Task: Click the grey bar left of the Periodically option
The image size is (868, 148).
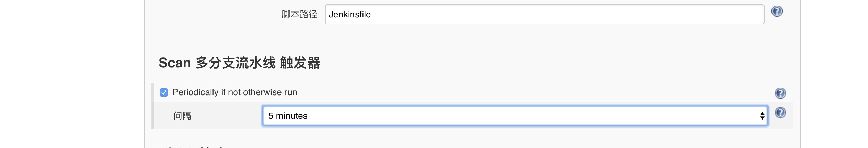Action: click(152, 106)
